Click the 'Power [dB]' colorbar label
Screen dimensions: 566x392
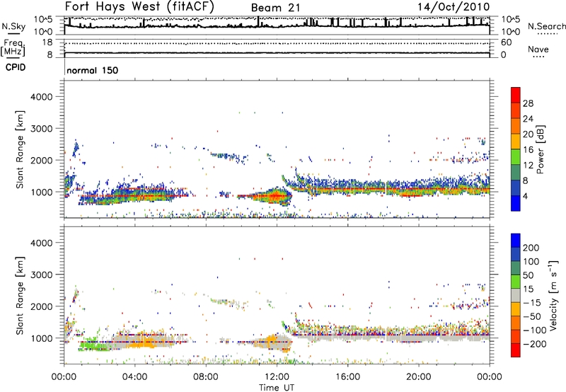tap(541, 149)
